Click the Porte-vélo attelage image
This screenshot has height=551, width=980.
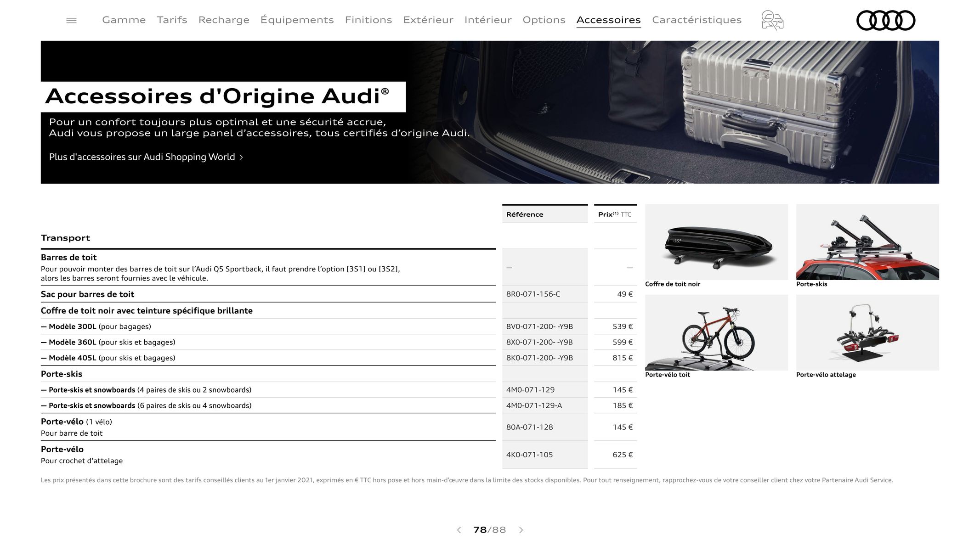867,332
